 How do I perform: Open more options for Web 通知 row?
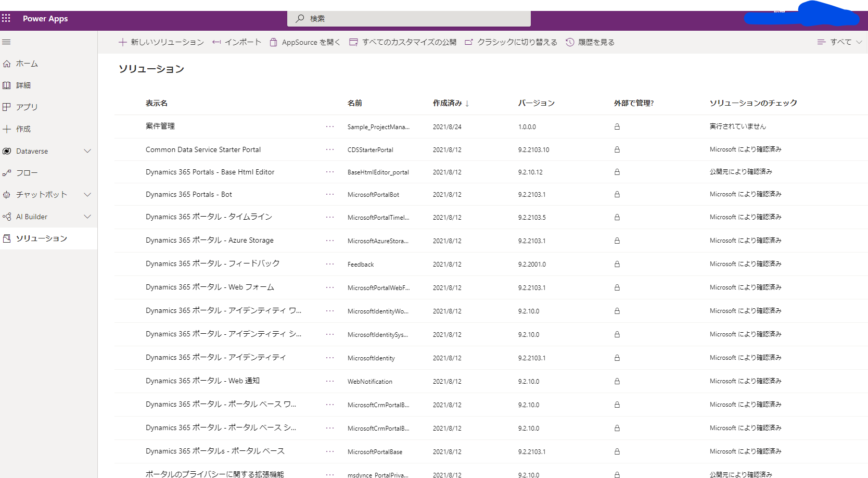click(x=330, y=381)
